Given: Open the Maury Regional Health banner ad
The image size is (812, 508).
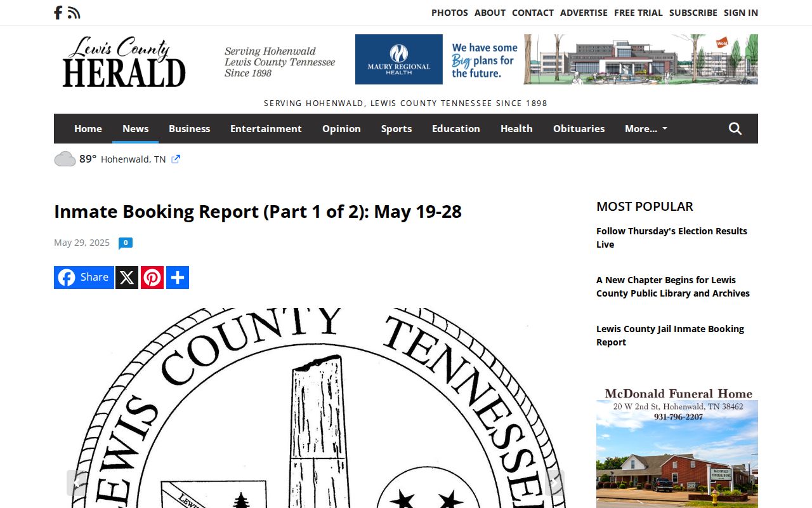Looking at the screenshot, I should (x=556, y=59).
